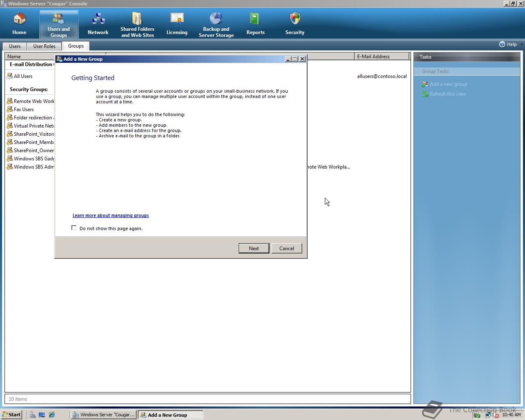Click Refresh this view task link
Viewport: 525px width, 420px height.
click(448, 94)
